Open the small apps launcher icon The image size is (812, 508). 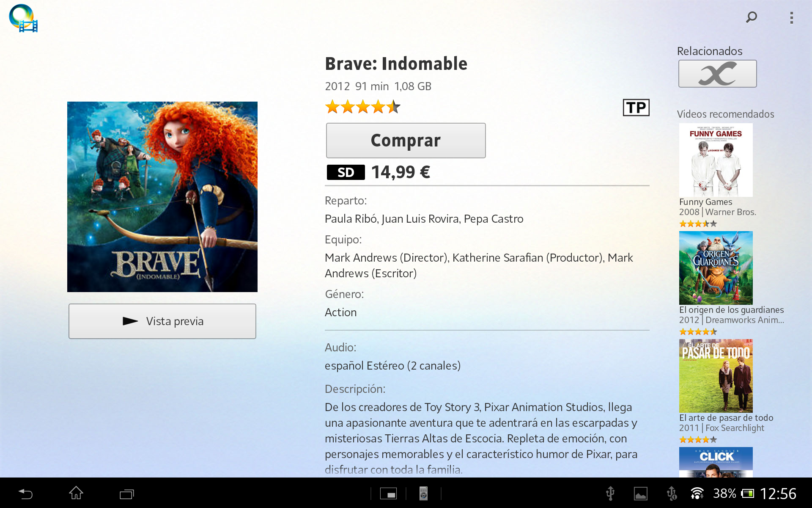(x=388, y=494)
